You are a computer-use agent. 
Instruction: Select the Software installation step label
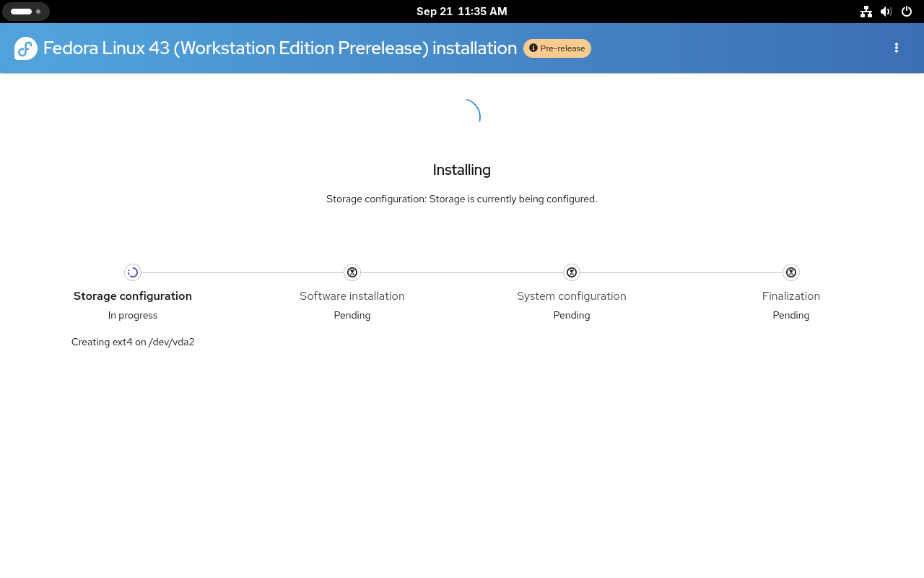coord(352,296)
